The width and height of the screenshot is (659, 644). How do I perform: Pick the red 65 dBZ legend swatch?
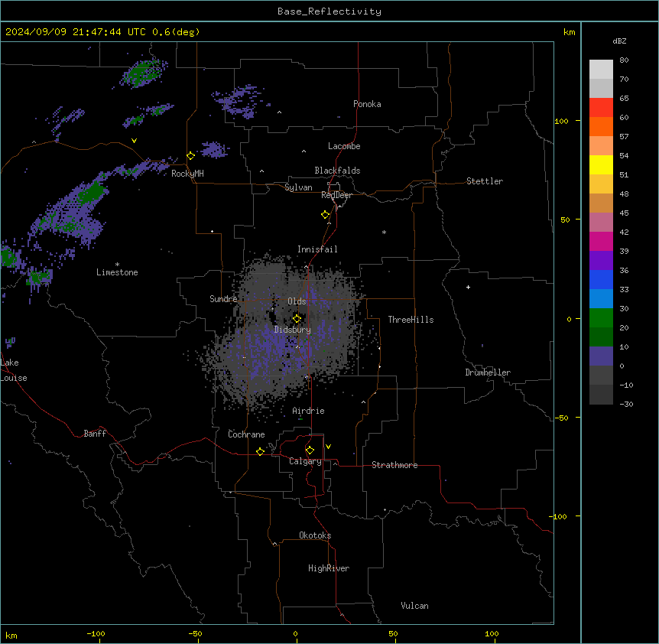pos(601,108)
